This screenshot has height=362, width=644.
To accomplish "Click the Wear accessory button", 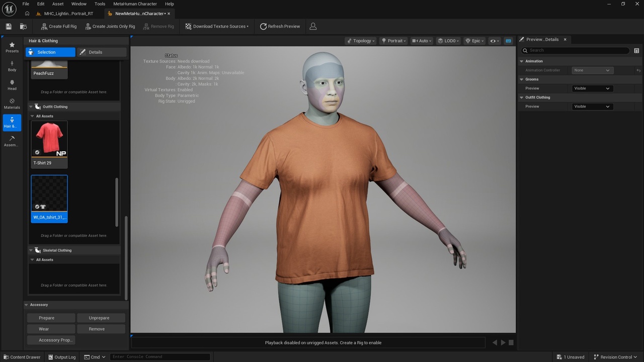I will pos(51,329).
